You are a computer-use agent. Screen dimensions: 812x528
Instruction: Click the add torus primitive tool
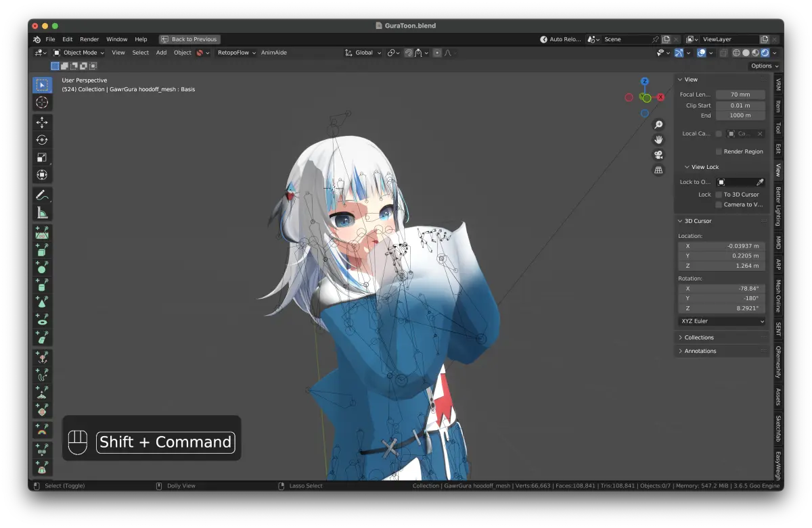coord(42,320)
